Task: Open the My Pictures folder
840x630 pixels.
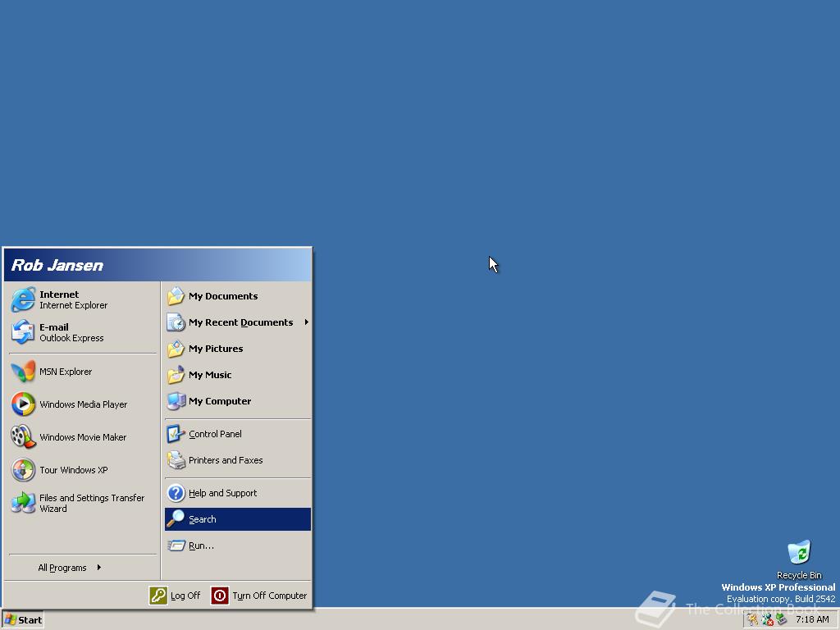Action: [x=238, y=348]
